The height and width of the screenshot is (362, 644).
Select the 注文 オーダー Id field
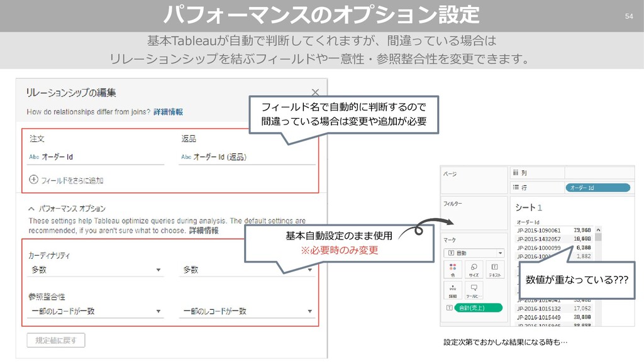[x=96, y=156]
